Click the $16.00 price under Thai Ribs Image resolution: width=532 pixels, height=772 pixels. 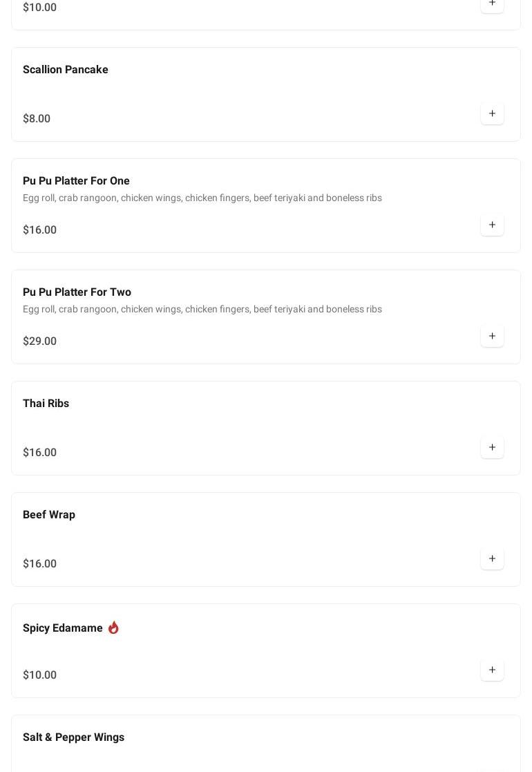[x=39, y=453]
